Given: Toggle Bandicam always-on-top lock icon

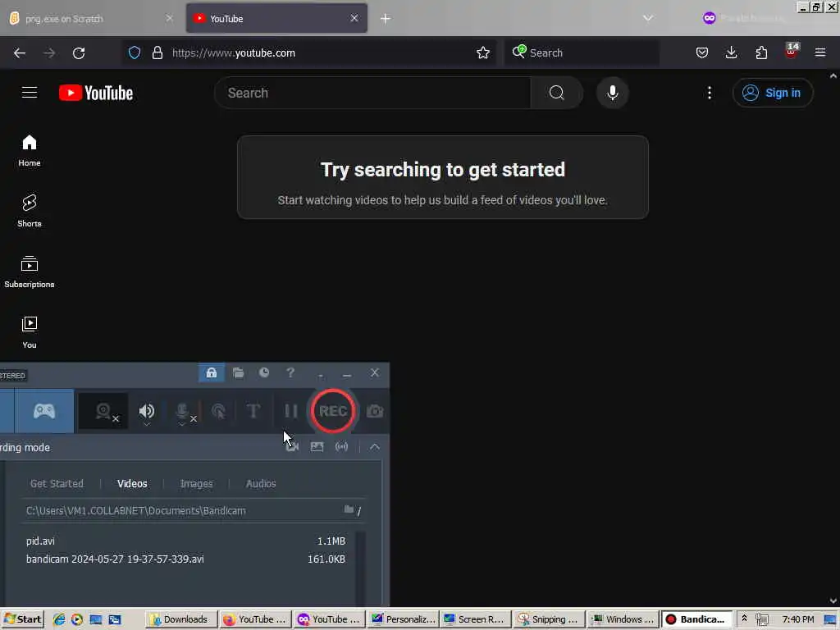Looking at the screenshot, I should (x=212, y=373).
